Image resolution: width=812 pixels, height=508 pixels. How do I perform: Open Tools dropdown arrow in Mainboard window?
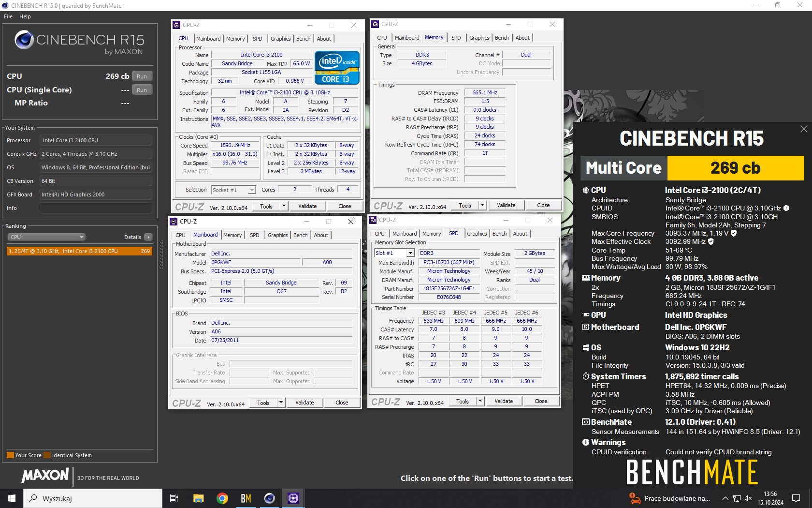point(281,403)
